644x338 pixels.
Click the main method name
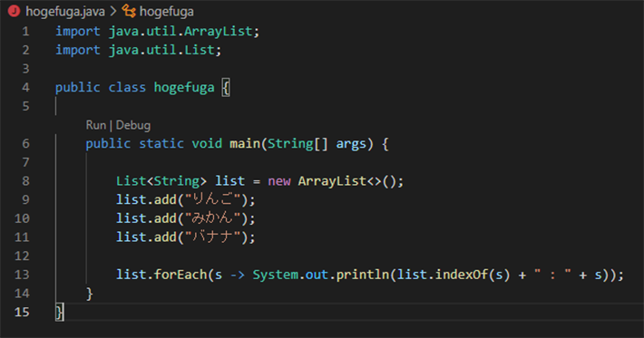tap(245, 143)
